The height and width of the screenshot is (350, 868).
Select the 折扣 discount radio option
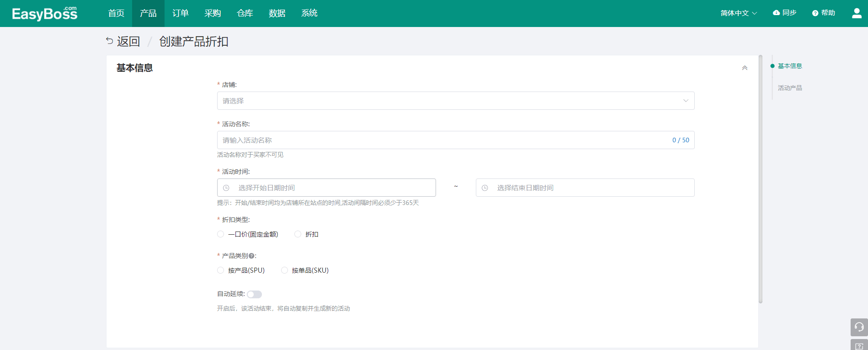click(298, 234)
